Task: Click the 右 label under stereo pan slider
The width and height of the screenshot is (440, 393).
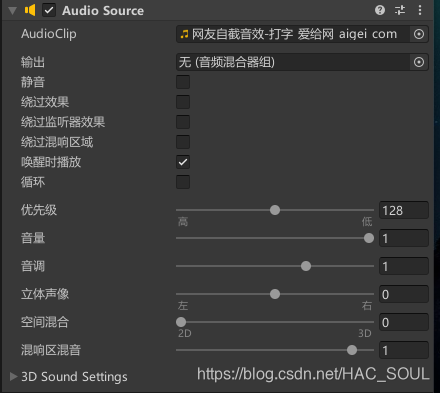Action: click(x=367, y=306)
